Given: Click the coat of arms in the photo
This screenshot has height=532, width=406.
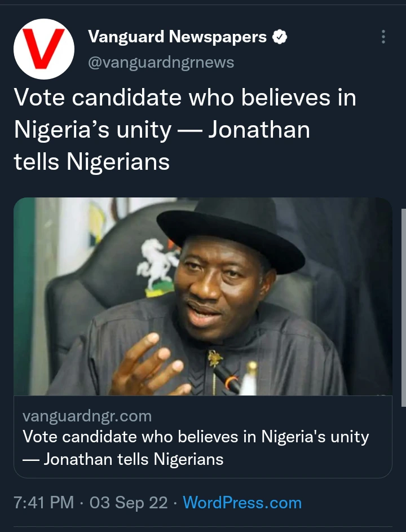Looking at the screenshot, I should (x=158, y=265).
